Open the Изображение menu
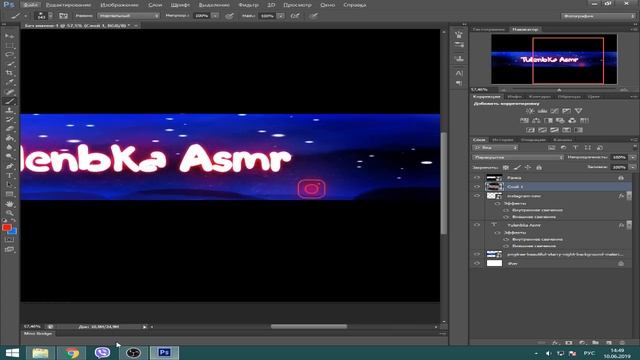Screen dimensions: 640x360 119,5
